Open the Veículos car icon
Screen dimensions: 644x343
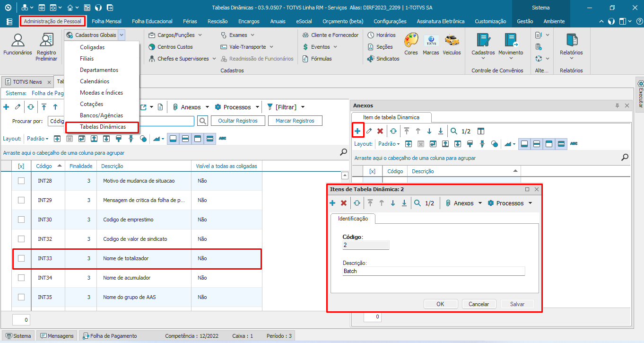click(x=452, y=44)
